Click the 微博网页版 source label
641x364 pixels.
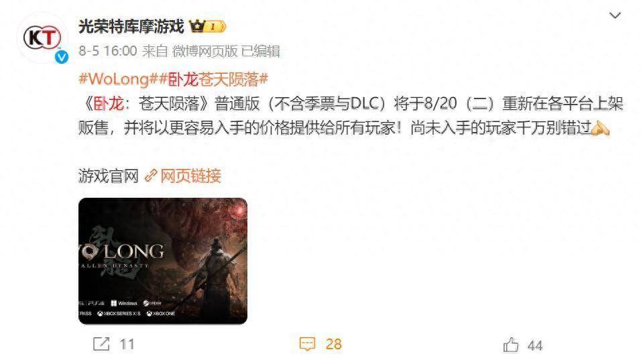(x=205, y=51)
